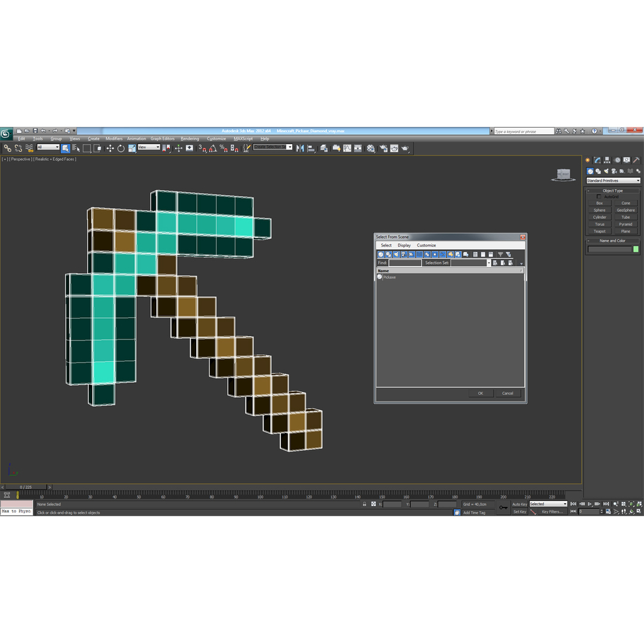Screen dimensions: 644x644
Task: Click the Box primitive button
Action: [600, 203]
